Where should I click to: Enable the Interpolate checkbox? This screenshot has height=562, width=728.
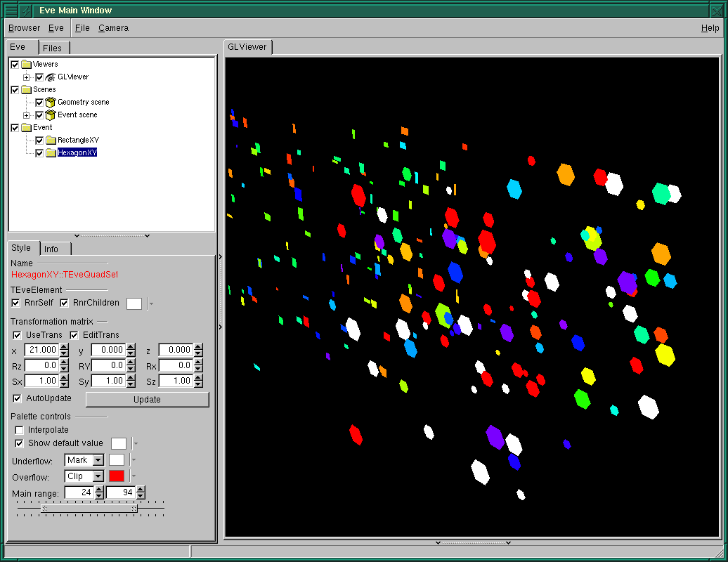[x=19, y=430]
